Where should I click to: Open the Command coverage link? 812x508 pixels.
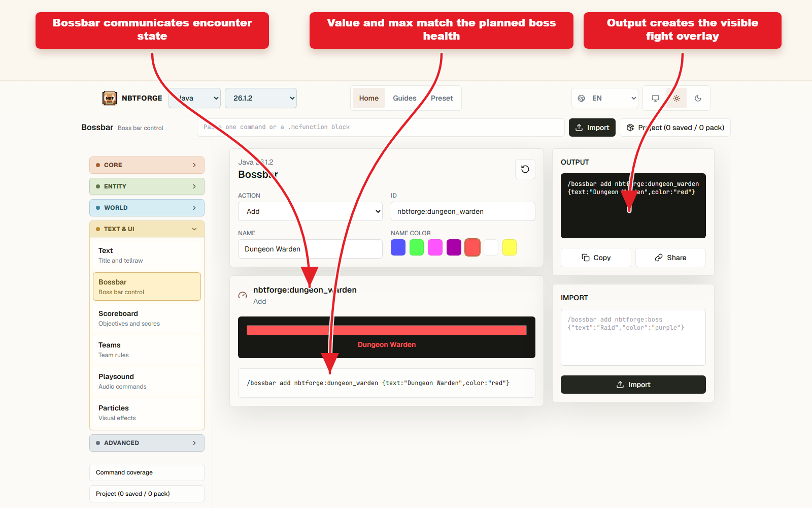tap(147, 472)
